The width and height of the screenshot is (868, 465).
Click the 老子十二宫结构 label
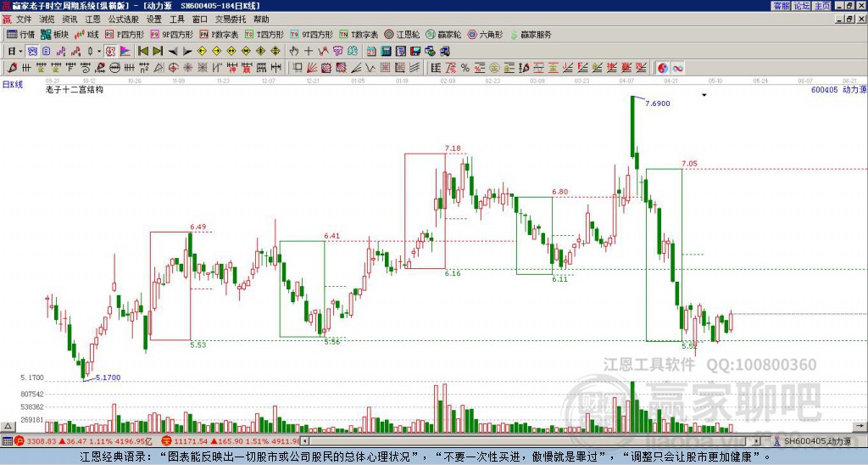coord(75,89)
